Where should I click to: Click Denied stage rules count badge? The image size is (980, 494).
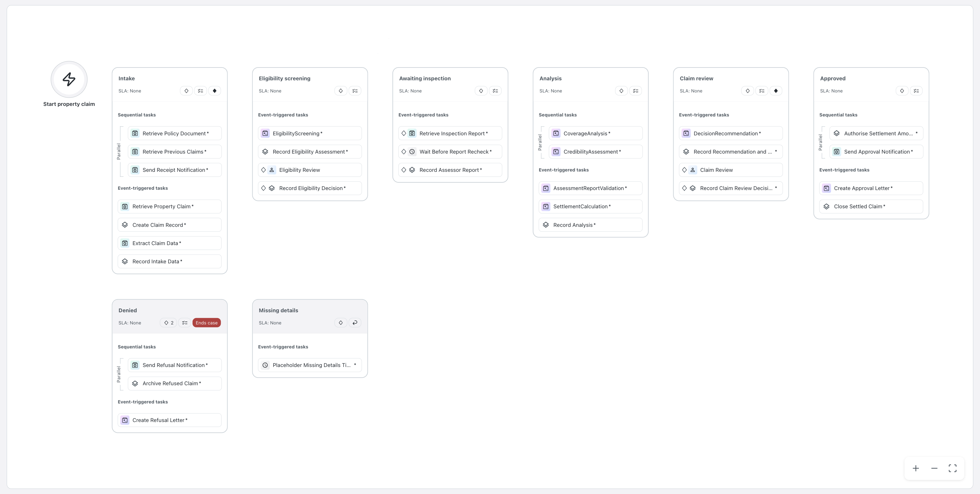point(169,323)
